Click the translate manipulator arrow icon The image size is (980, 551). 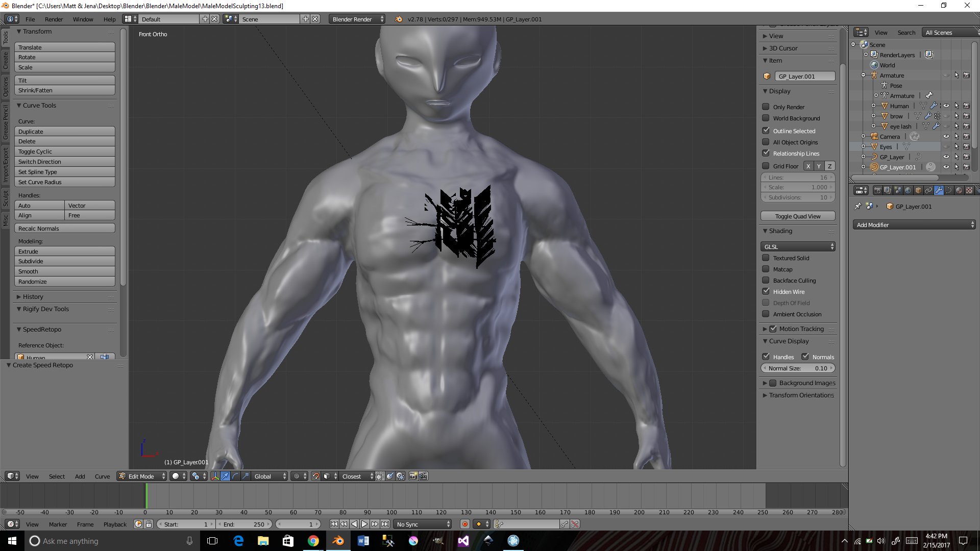(225, 476)
